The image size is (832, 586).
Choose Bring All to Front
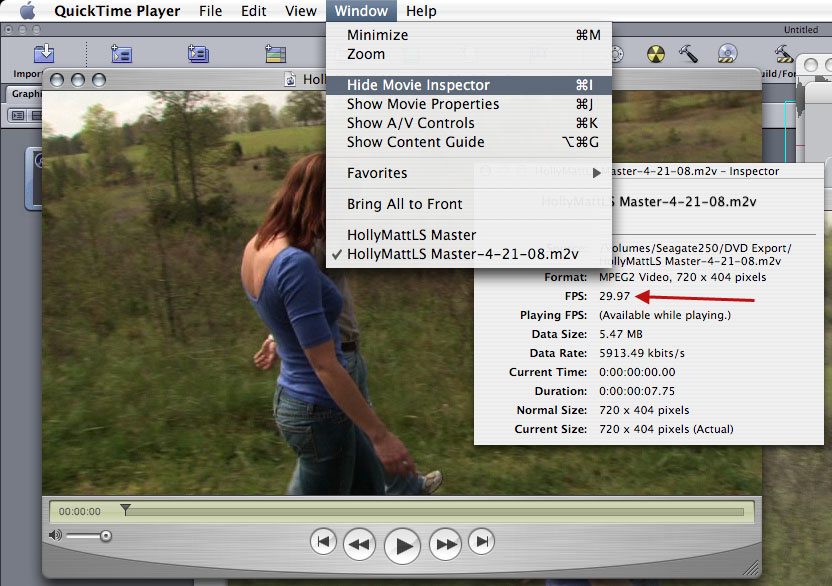pos(469,204)
